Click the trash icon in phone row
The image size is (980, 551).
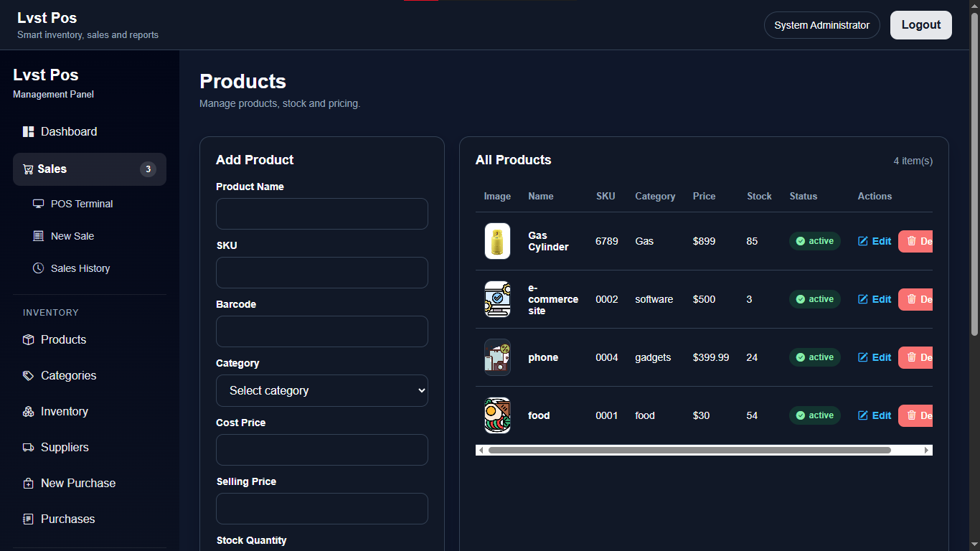[x=912, y=357]
